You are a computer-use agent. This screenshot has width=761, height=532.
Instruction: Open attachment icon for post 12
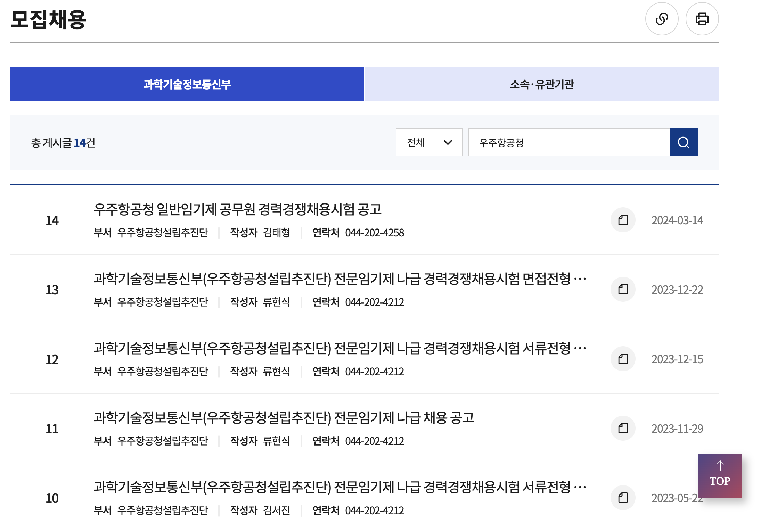(623, 359)
